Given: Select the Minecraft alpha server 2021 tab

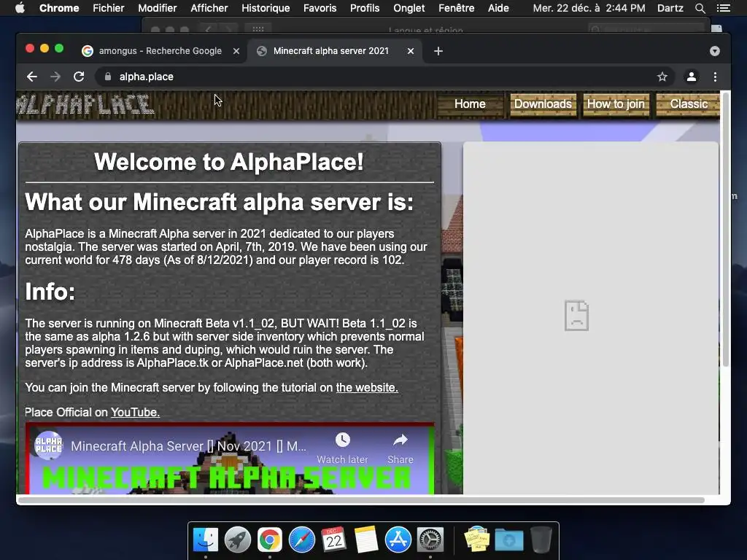Looking at the screenshot, I should coord(331,51).
